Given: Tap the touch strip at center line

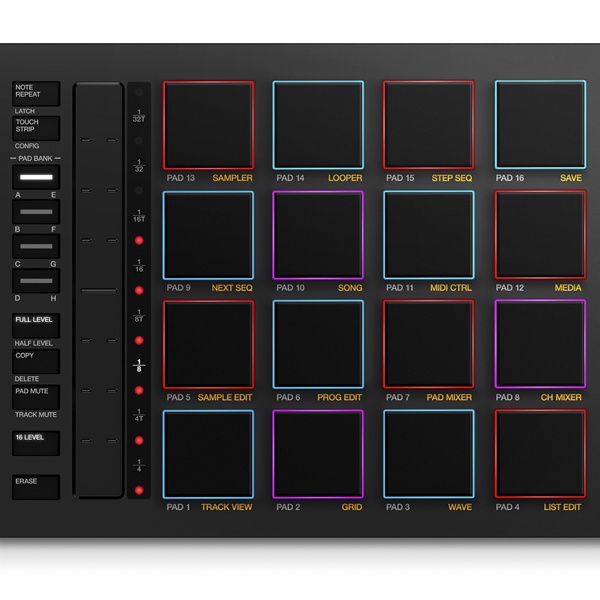Looking at the screenshot, I should (99, 290).
